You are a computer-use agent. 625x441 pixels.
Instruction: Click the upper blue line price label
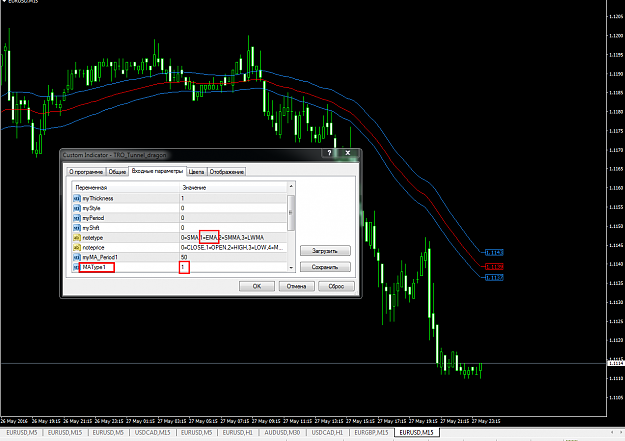494,252
